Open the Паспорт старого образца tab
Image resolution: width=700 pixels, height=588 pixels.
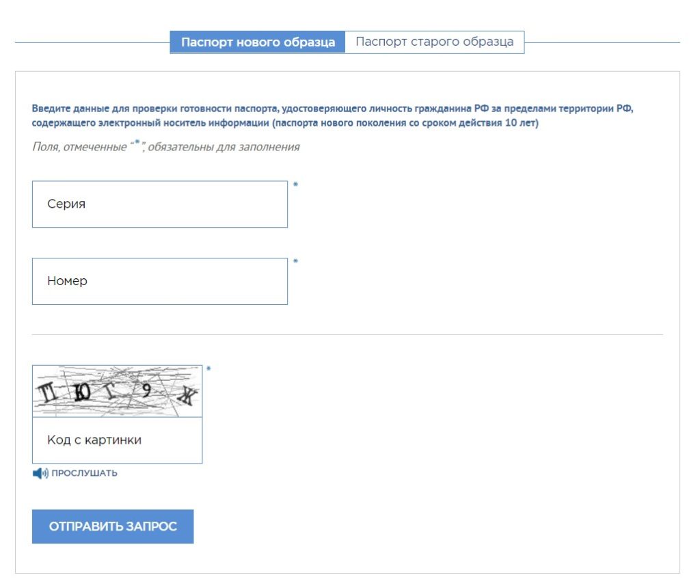point(434,42)
